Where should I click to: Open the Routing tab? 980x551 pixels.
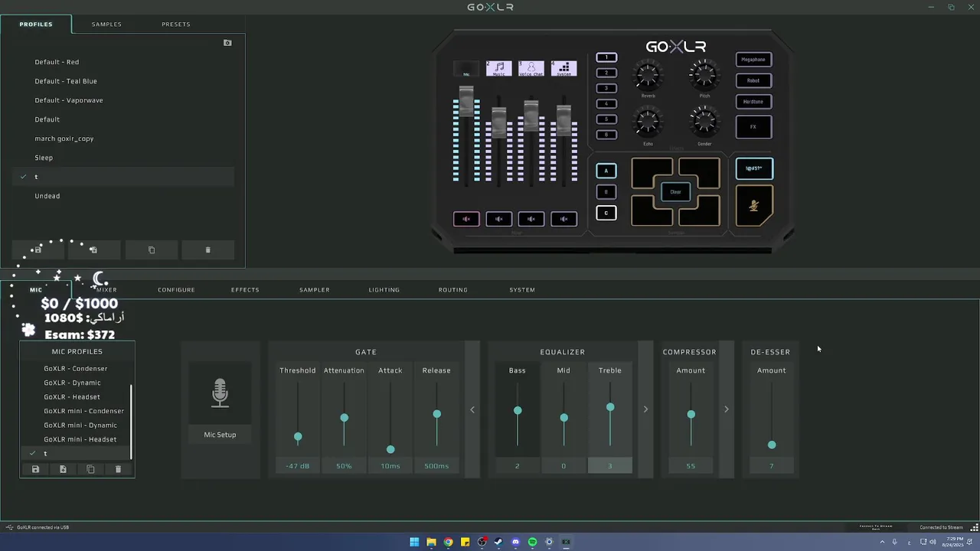click(452, 290)
